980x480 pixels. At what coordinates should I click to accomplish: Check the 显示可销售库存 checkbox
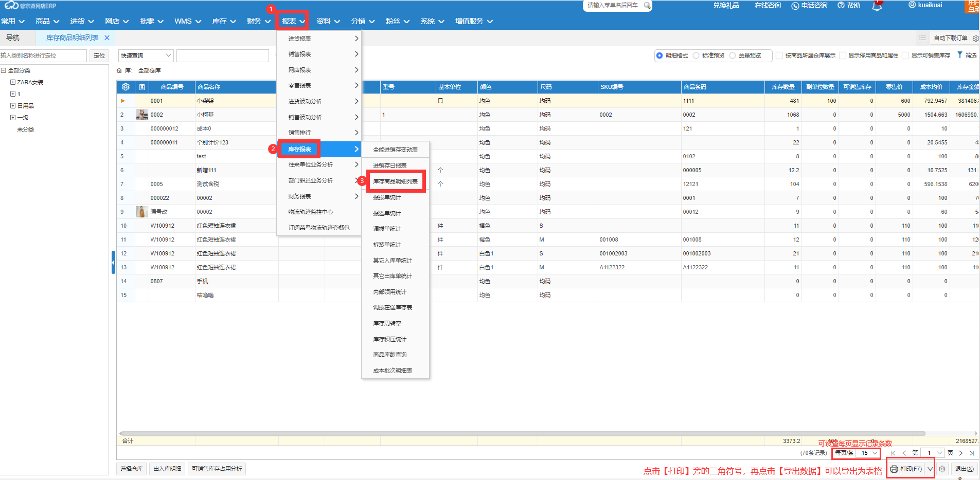point(905,56)
